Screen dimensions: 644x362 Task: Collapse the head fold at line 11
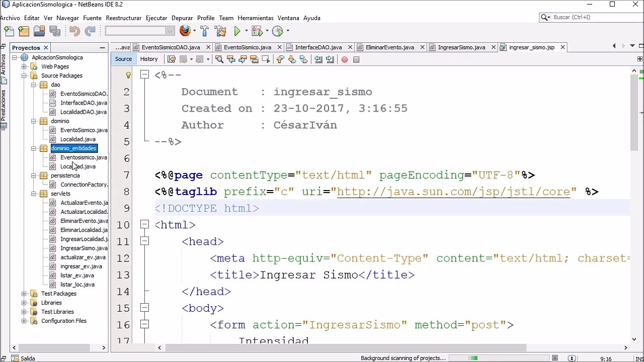pos(144,241)
